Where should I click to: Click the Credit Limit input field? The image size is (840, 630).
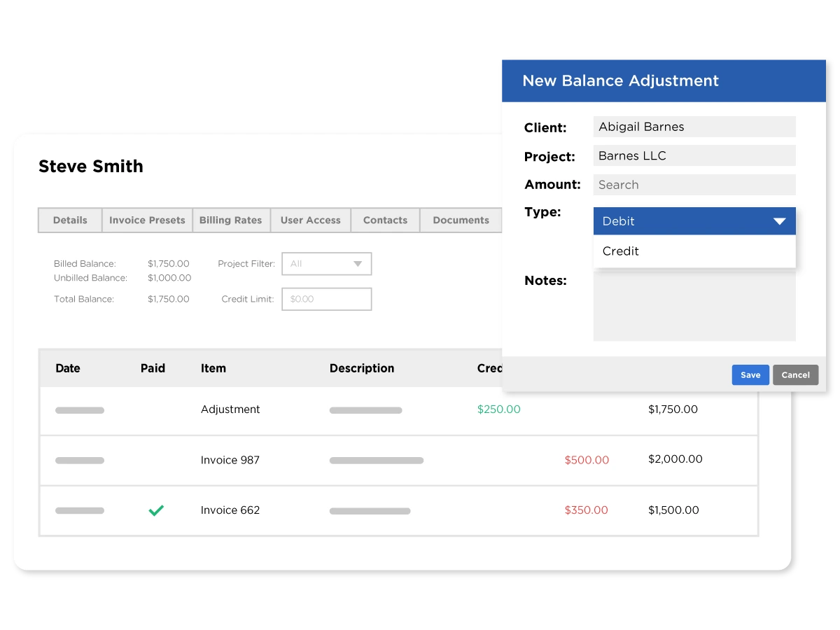(x=327, y=299)
